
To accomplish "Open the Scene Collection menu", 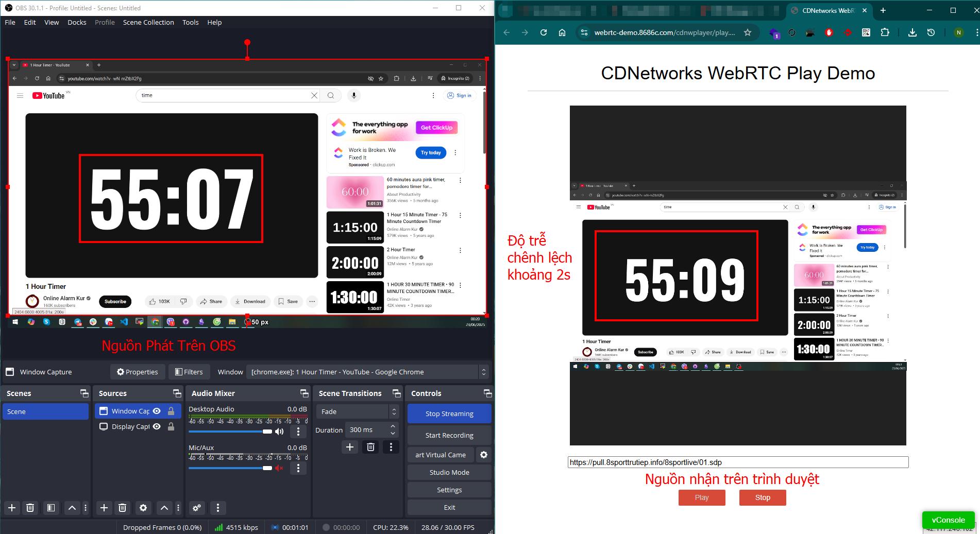I will tap(148, 22).
